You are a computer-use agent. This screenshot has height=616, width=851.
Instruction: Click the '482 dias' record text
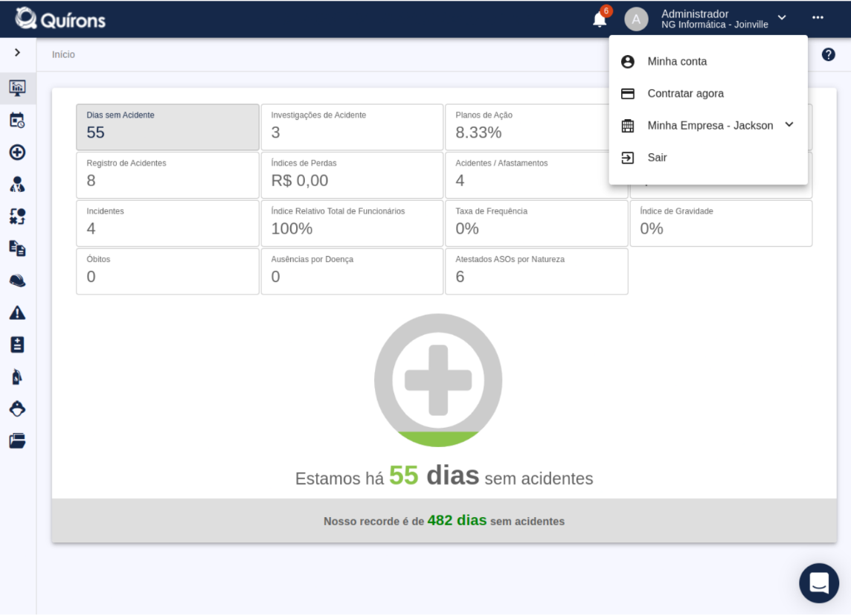click(457, 521)
